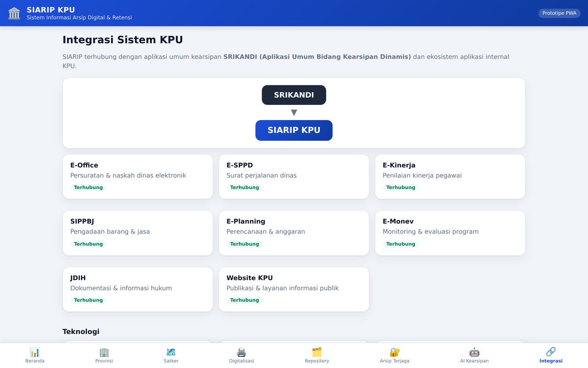This screenshot has height=368, width=588.
Task: Select the SIPPBJ card title
Action: (x=82, y=221)
